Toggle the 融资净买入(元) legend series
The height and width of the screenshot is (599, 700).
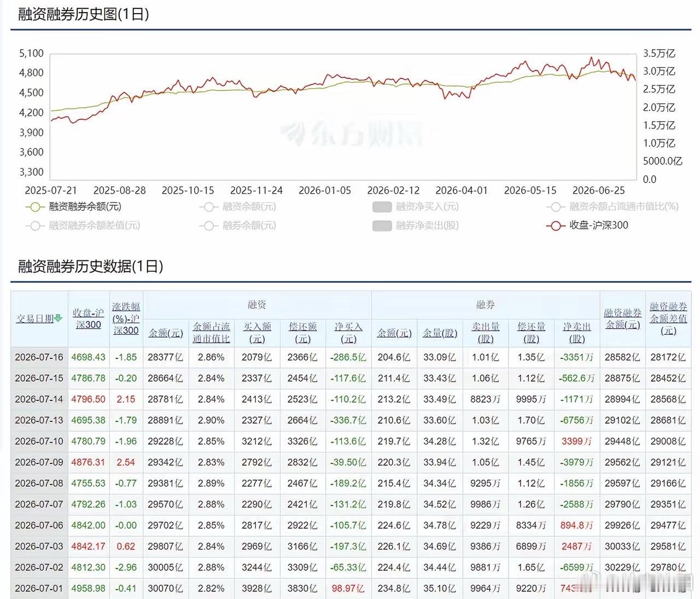click(415, 207)
